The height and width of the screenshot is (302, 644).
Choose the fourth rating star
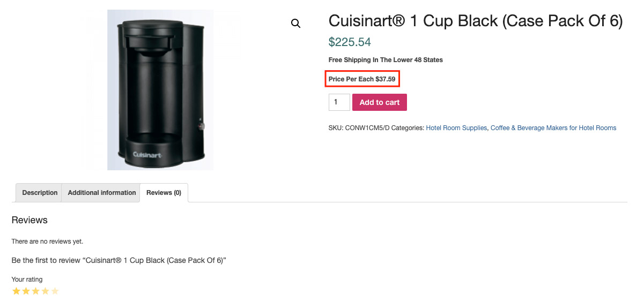(45, 291)
